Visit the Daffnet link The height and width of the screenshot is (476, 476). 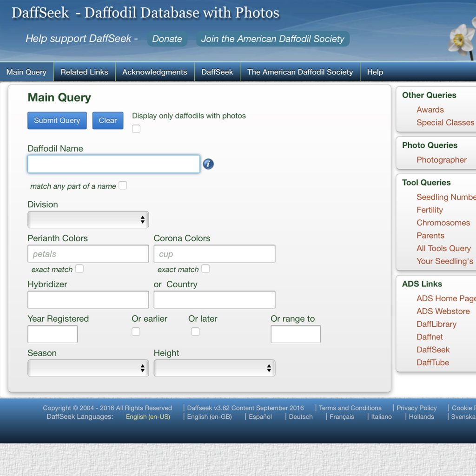(430, 337)
